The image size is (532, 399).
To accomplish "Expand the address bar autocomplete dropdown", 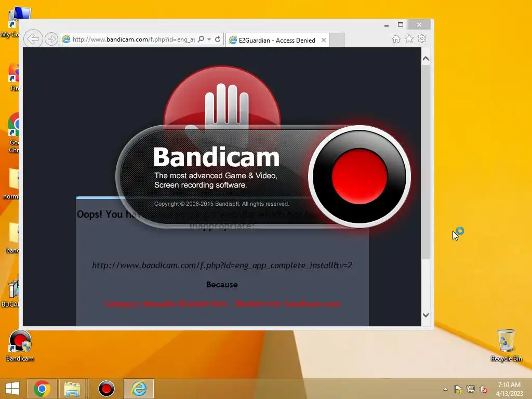I will [x=209, y=39].
